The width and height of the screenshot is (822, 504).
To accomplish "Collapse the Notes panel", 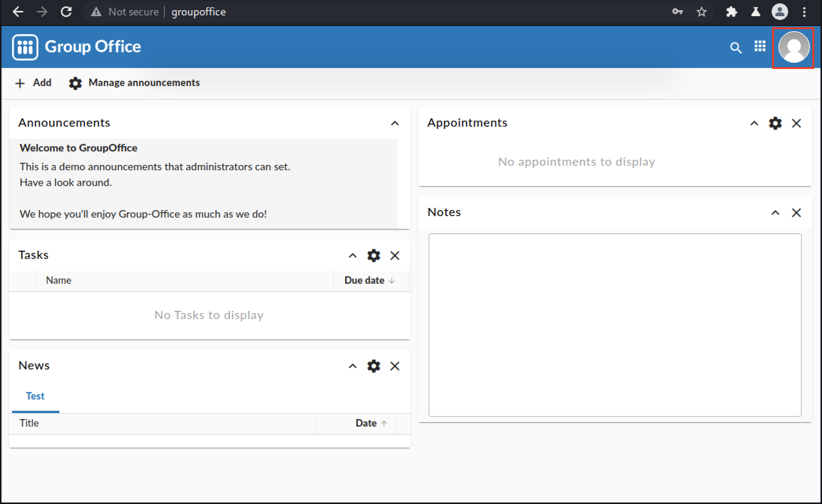I will click(775, 213).
